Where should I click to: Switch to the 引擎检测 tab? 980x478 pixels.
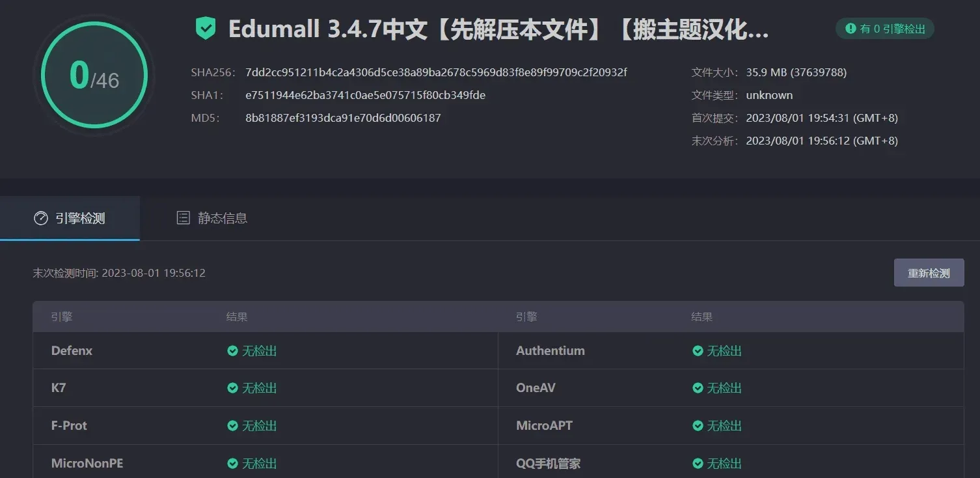(x=70, y=218)
